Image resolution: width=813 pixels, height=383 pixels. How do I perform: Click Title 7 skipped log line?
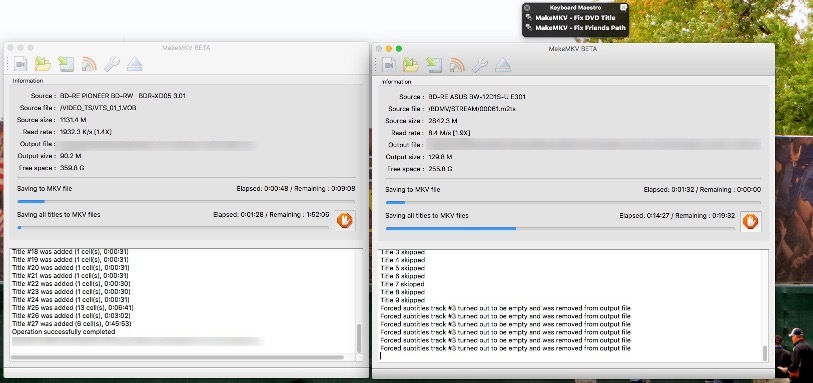pos(402,284)
